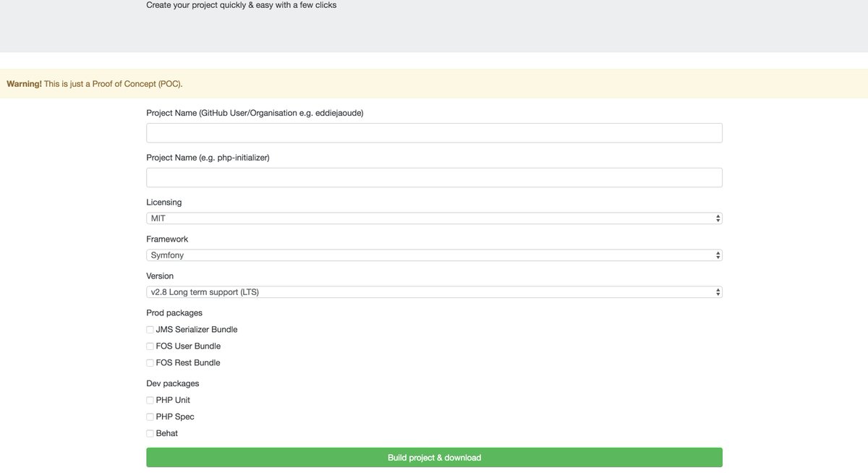Viewport: 868px width, 473px height.
Task: Select the PHP Unit dev package checkbox
Action: pos(150,401)
